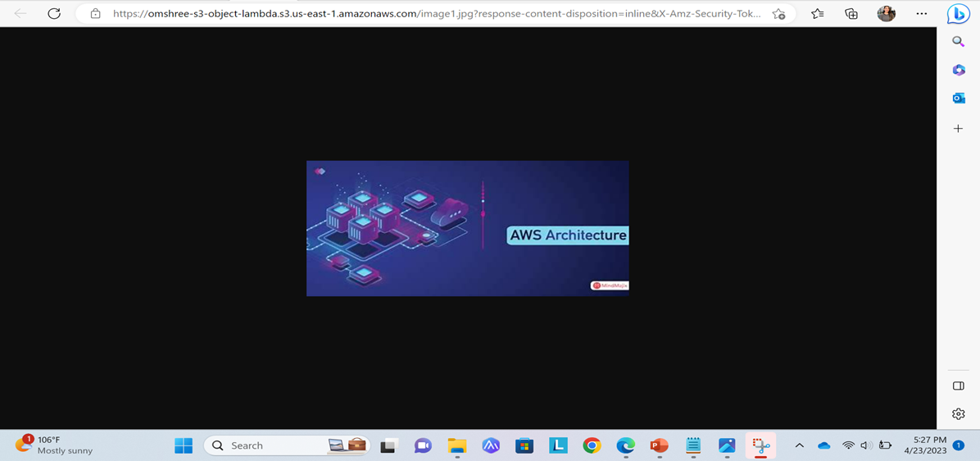This screenshot has height=461, width=980.
Task: Add this page to favorites
Action: pyautogui.click(x=778, y=14)
